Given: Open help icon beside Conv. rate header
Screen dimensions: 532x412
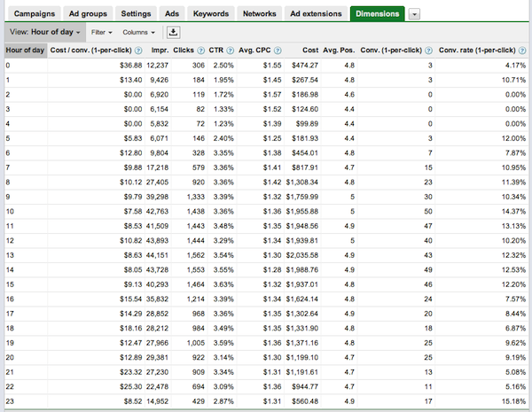Looking at the screenshot, I should pyautogui.click(x=522, y=51).
